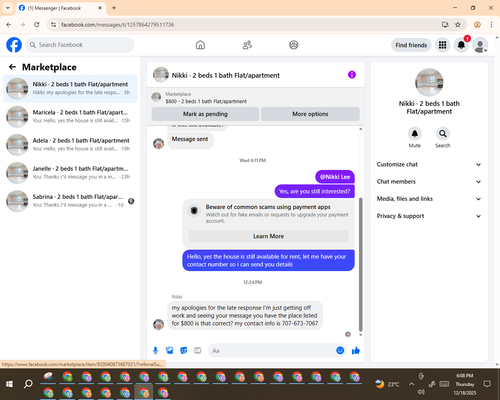Mute the conversation with bell icon
The width and height of the screenshot is (500, 400).
(415, 134)
